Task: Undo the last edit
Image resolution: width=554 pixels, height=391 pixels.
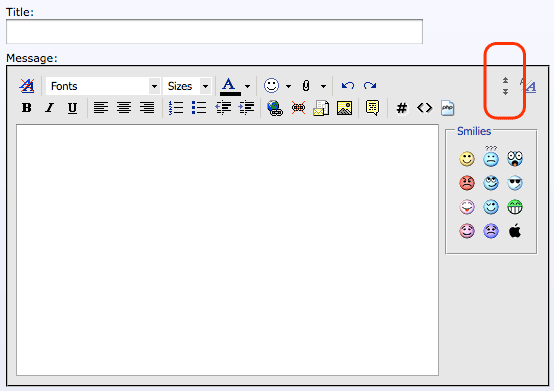Action: point(348,85)
